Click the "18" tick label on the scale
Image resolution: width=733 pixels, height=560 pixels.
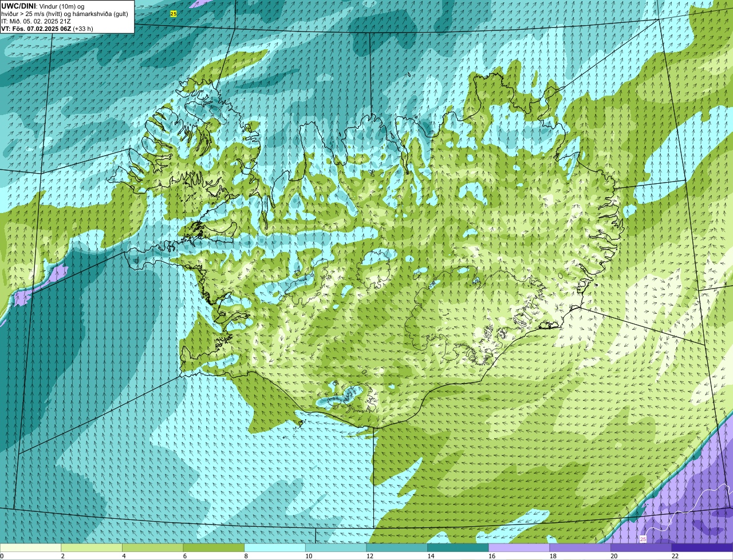[553, 556]
